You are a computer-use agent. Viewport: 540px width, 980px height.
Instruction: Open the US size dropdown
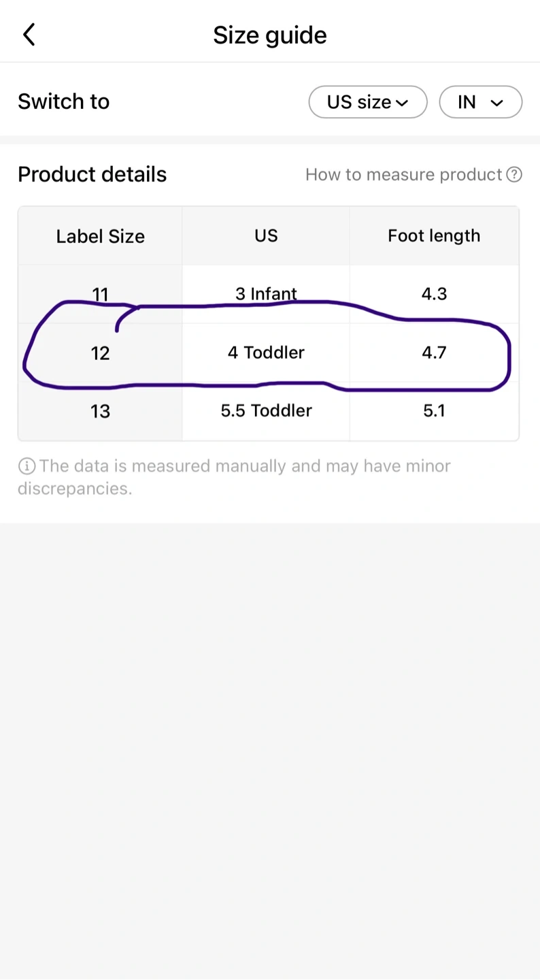pyautogui.click(x=367, y=102)
